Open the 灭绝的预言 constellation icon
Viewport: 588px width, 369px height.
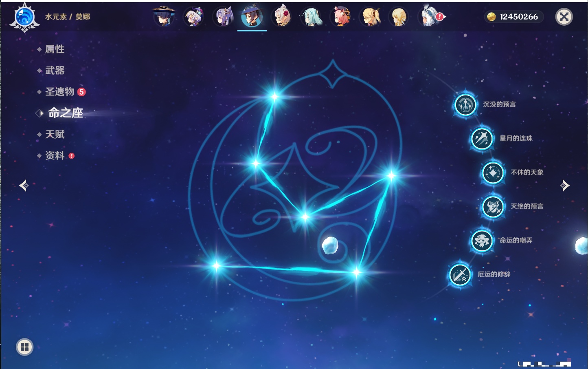(x=493, y=206)
